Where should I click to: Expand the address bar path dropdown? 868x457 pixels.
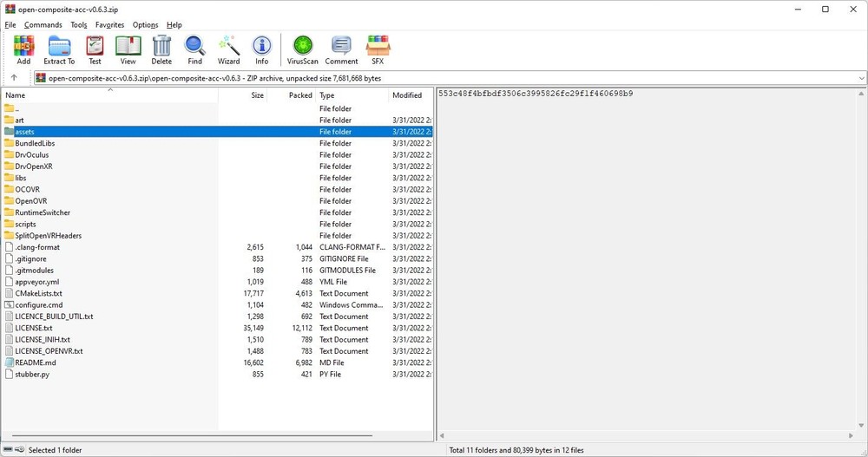[861, 78]
